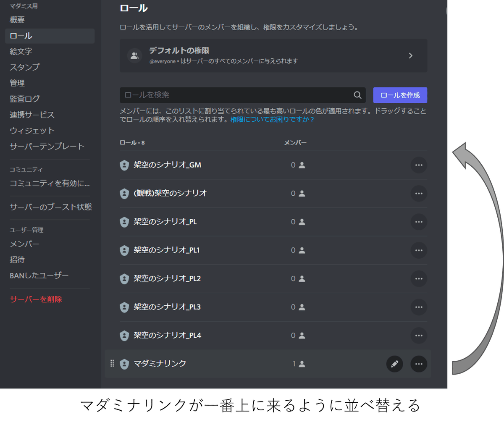
Task: Click shield icon of 架空のシナリオ_PL4 role
Action: tap(124, 336)
